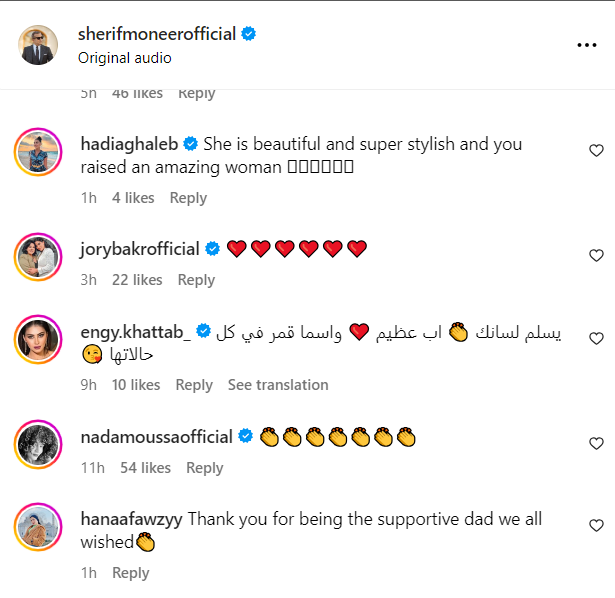Tap the heart on hanaafawzyy's comment

[596, 525]
